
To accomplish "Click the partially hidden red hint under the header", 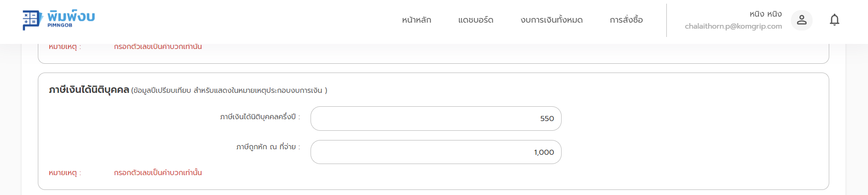I will pos(158,47).
